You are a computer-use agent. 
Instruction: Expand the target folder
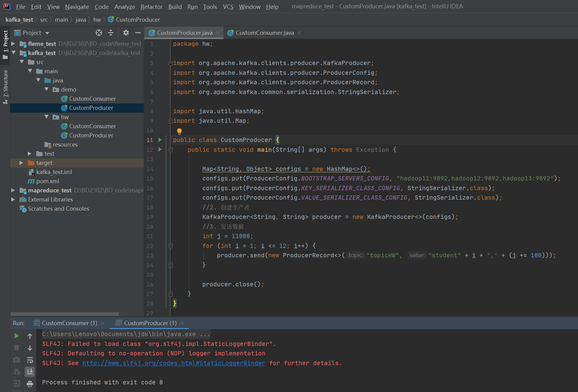(x=21, y=163)
